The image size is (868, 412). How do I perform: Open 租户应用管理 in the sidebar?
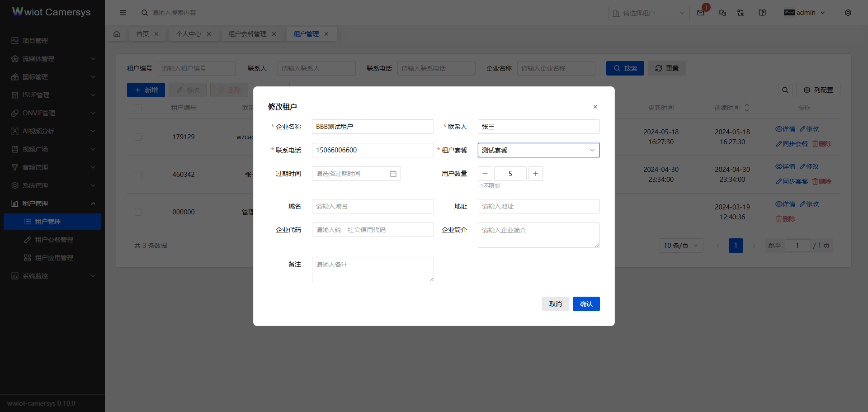tap(54, 258)
